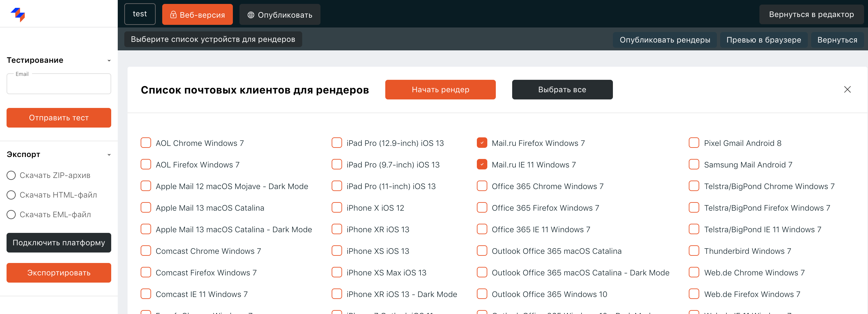Switch to Веб-версия
The height and width of the screenshot is (314, 868).
(198, 14)
